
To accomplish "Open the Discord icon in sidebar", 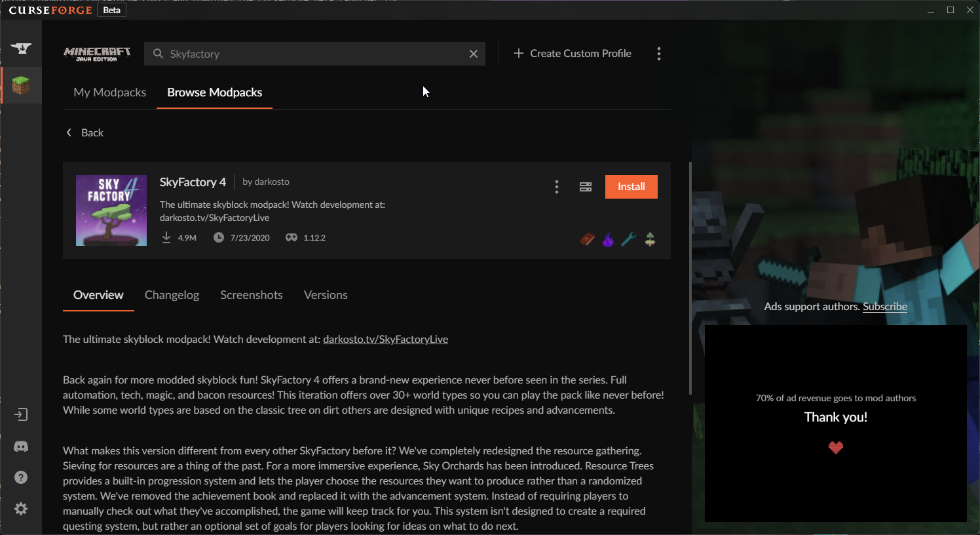I will click(x=21, y=446).
